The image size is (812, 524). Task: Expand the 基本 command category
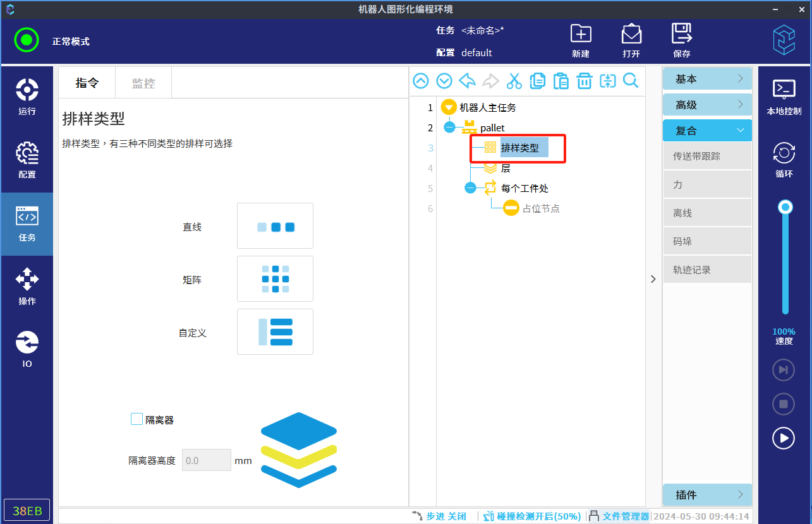point(707,79)
